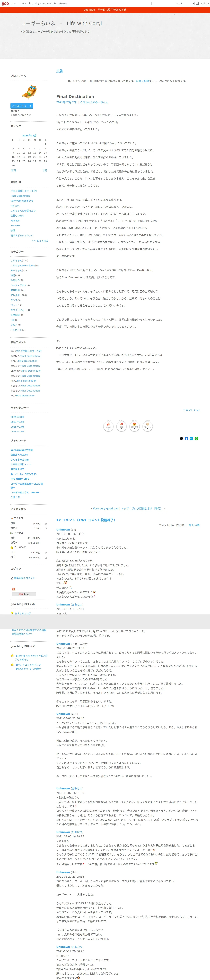Open blog title コーギーらいふ Life with Corgi

pos(61,24)
